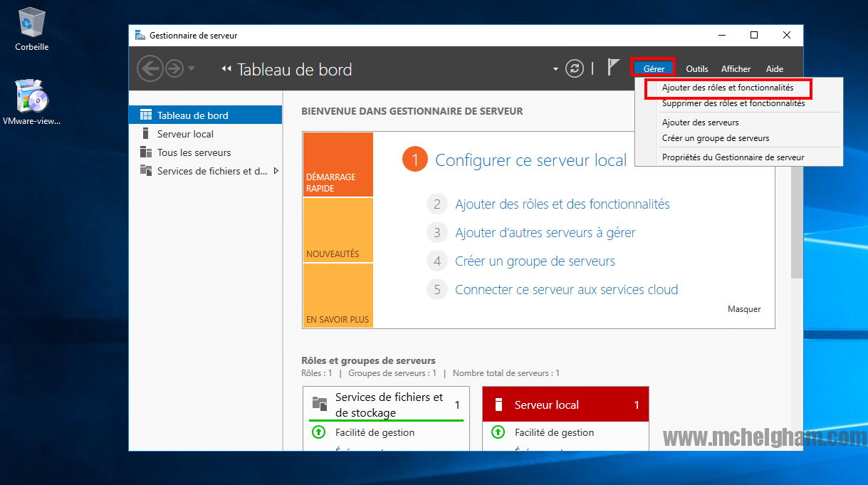Switch to the DÉMARRAGE RAPIDE tab

pyautogui.click(x=338, y=165)
